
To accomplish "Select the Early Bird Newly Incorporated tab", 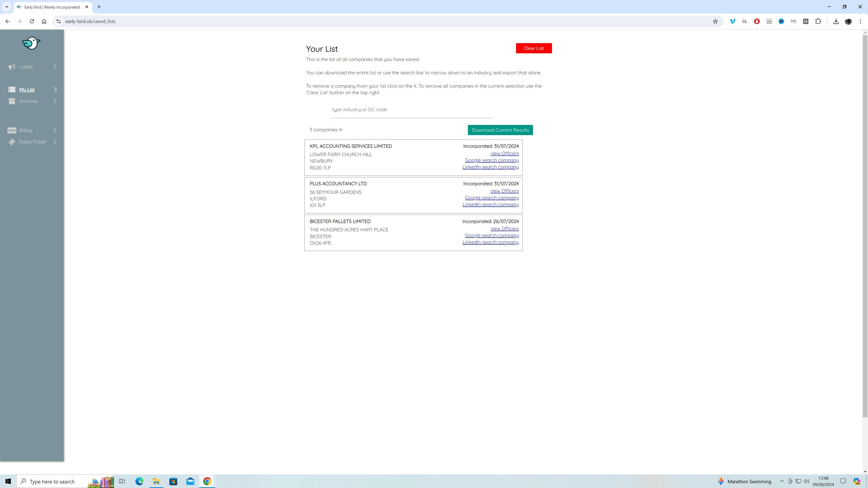I will 53,7.
